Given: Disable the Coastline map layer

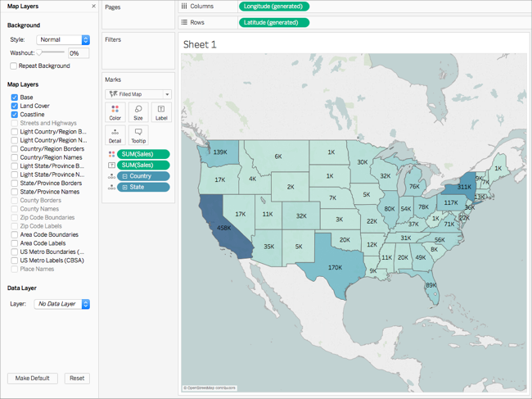Looking at the screenshot, I should coord(15,115).
